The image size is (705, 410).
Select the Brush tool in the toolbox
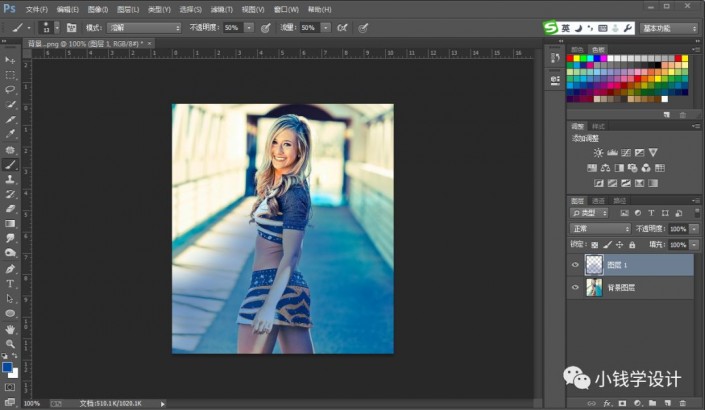click(10, 165)
